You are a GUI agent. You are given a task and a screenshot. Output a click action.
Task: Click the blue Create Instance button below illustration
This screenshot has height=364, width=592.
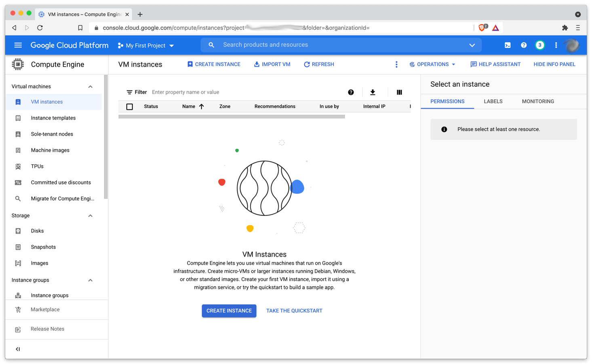click(229, 311)
